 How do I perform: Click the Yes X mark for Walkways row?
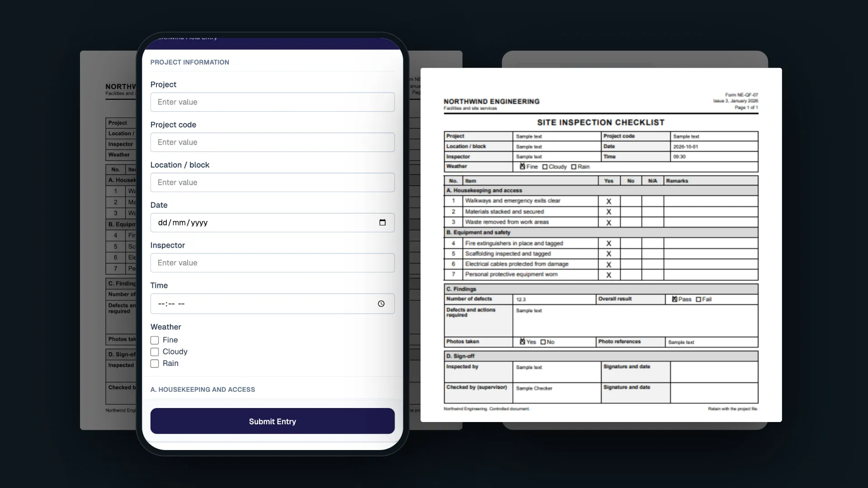click(609, 202)
